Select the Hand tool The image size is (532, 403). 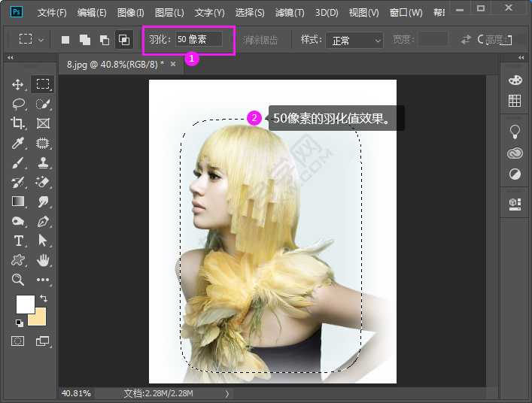[43, 260]
